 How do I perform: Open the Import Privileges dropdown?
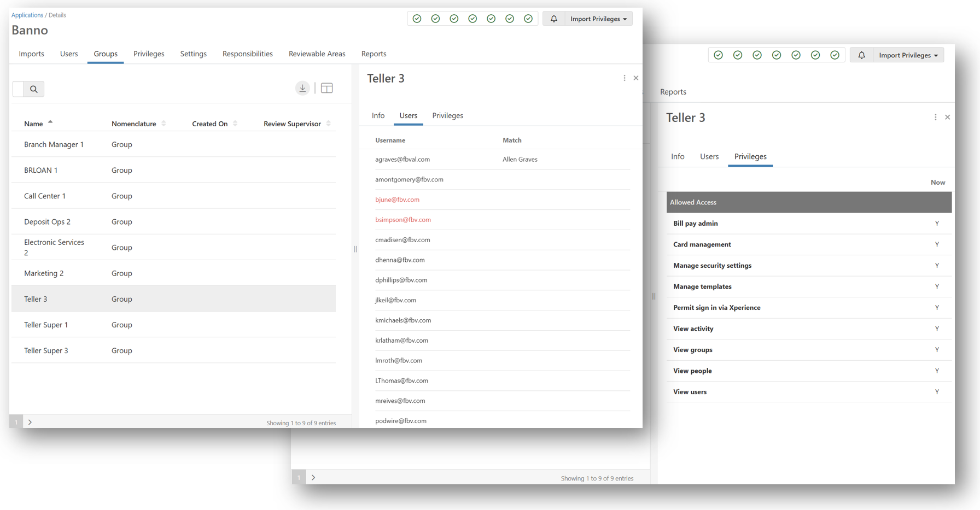point(598,19)
